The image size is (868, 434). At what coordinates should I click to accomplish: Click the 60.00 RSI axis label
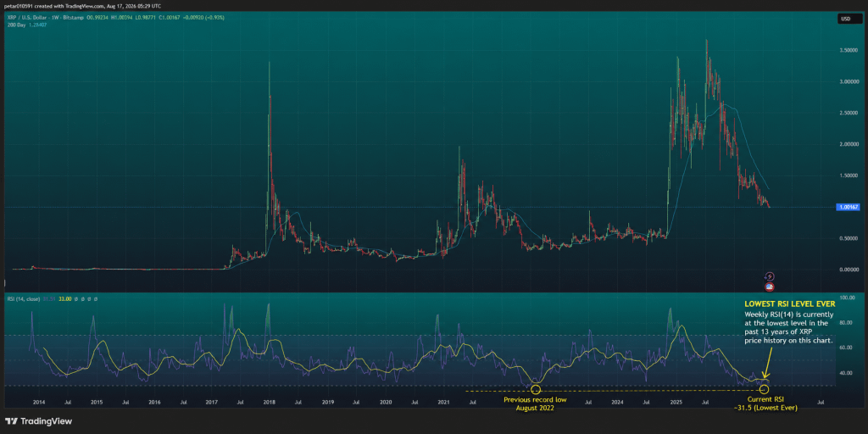(x=848, y=348)
